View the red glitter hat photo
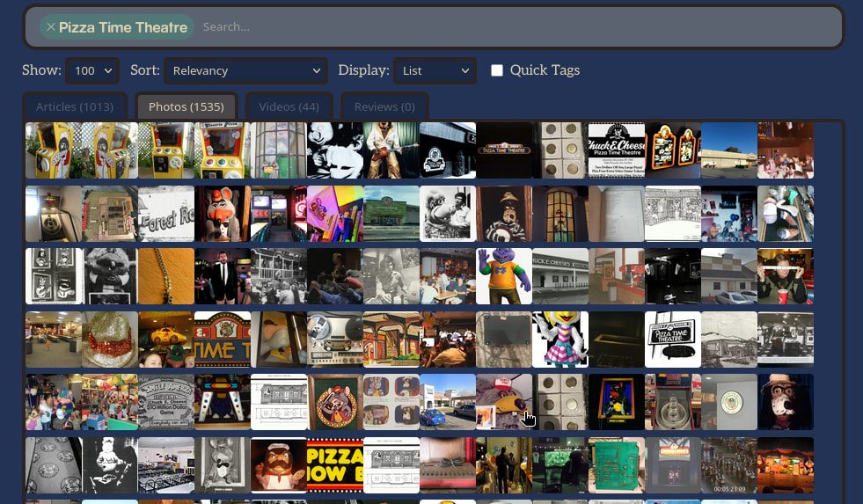The width and height of the screenshot is (863, 504). point(110,340)
